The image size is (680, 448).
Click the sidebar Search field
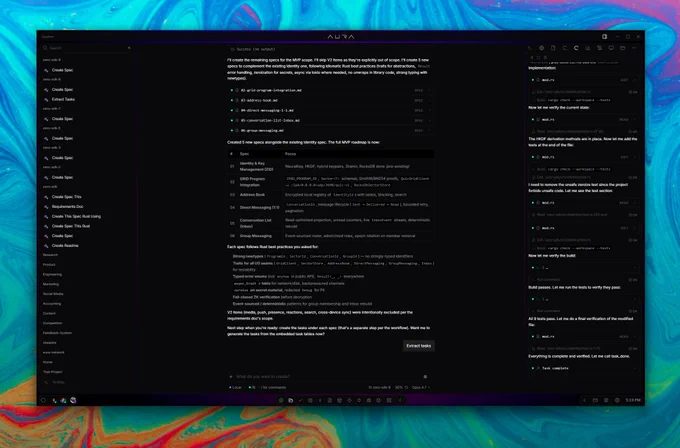coord(85,48)
